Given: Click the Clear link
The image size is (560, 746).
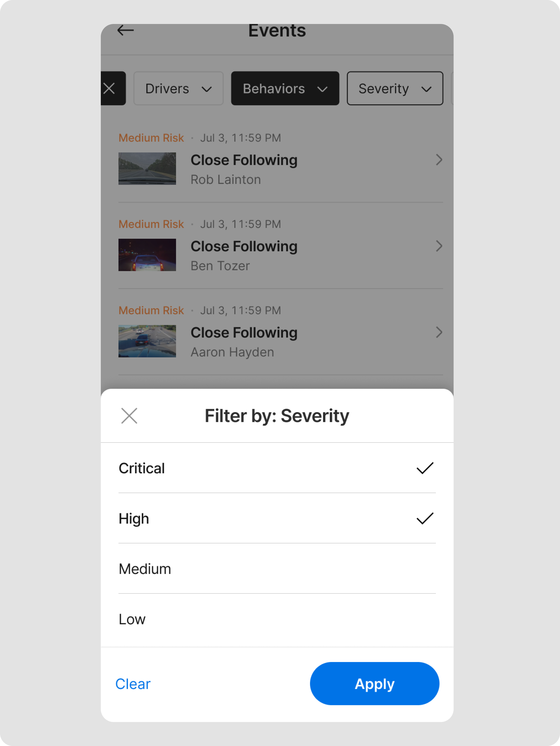Looking at the screenshot, I should (133, 684).
